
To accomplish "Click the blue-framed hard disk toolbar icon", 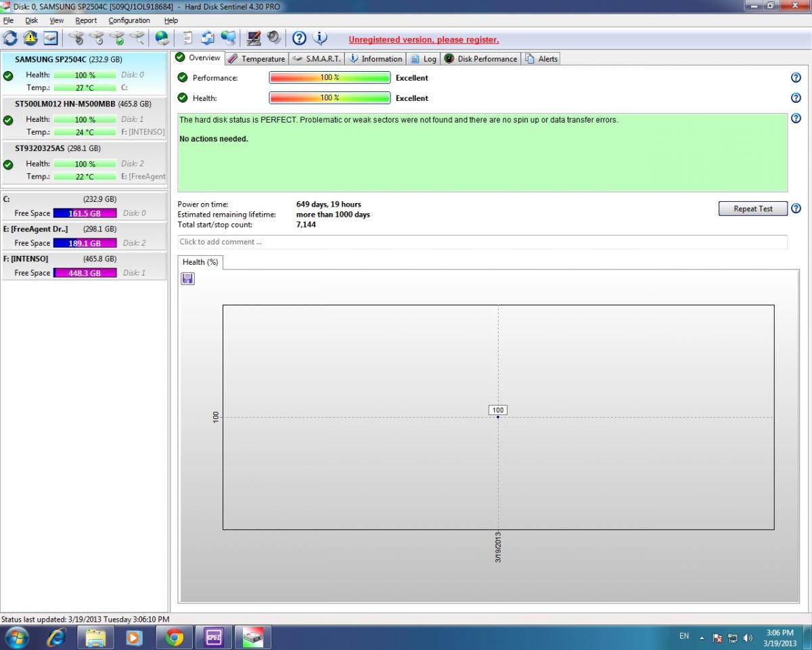I will 51,38.
